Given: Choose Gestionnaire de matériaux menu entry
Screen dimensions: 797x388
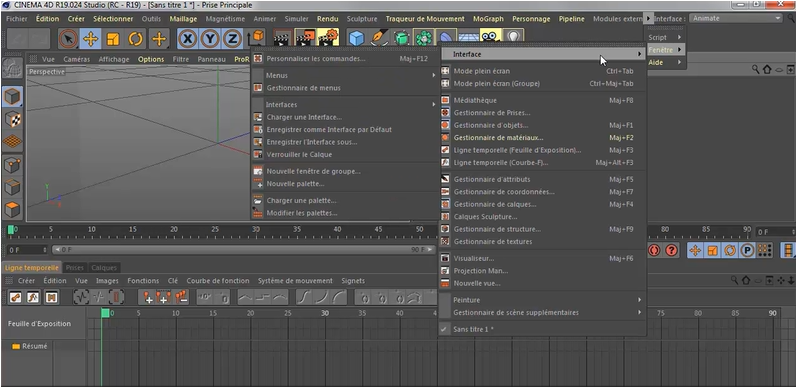Looking at the screenshot, I should pyautogui.click(x=542, y=137).
